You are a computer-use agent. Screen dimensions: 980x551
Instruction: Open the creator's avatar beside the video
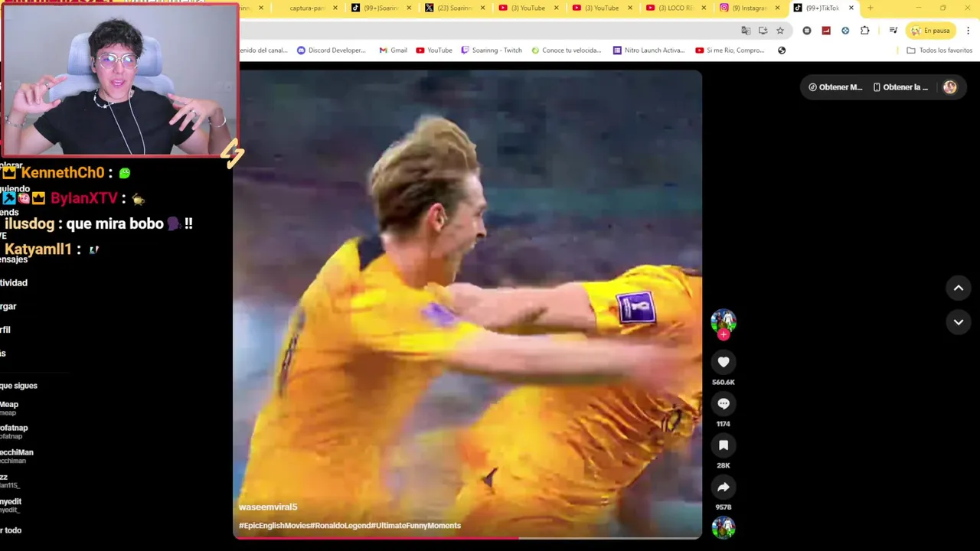coord(724,321)
